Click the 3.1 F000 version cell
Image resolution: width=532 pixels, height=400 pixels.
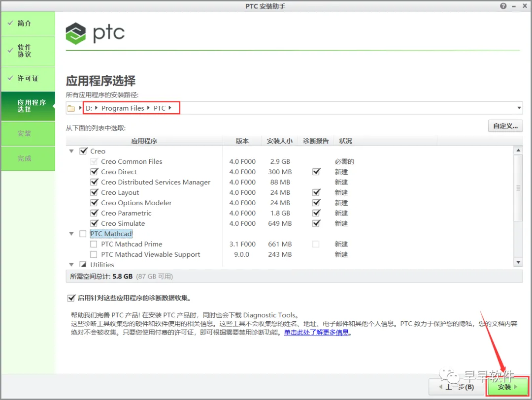click(x=242, y=244)
